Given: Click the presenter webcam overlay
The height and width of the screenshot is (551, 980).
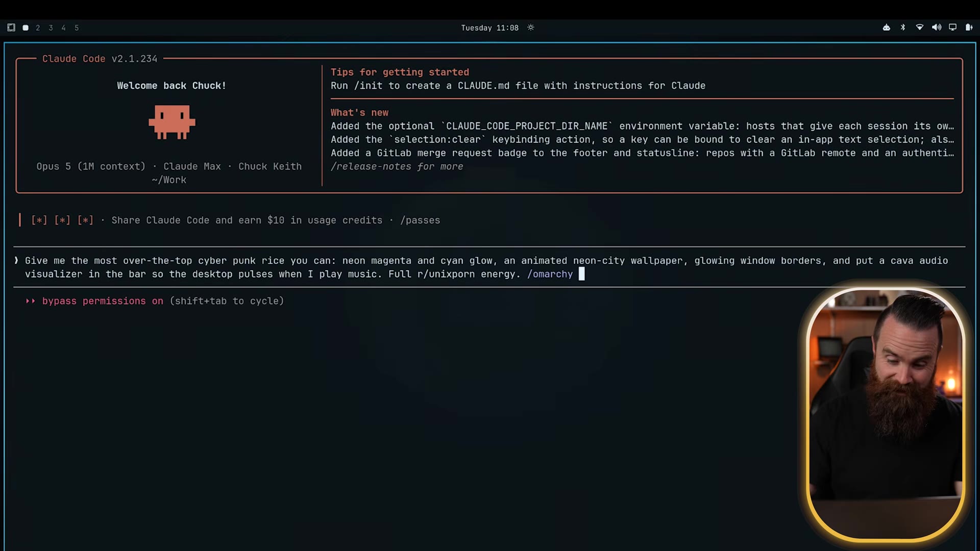Looking at the screenshot, I should (x=886, y=414).
